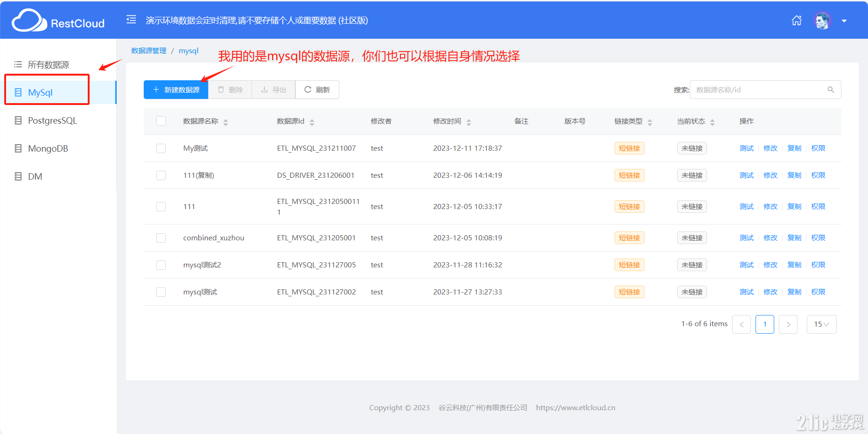Click the RestCloud logo
The image size is (868, 434).
[x=58, y=21]
